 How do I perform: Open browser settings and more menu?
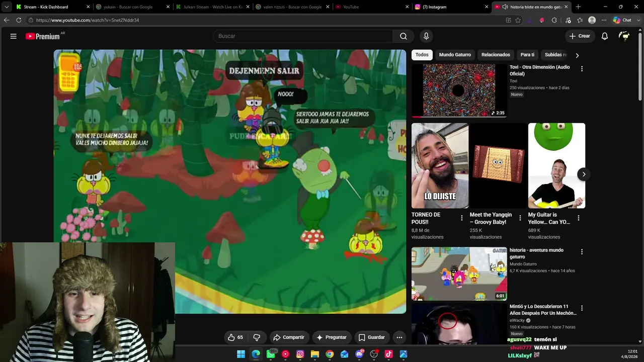(604, 20)
